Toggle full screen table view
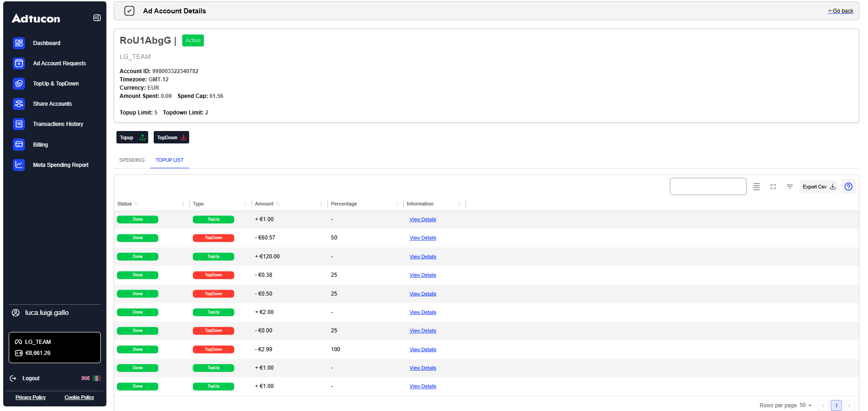868x411 pixels. tap(773, 187)
